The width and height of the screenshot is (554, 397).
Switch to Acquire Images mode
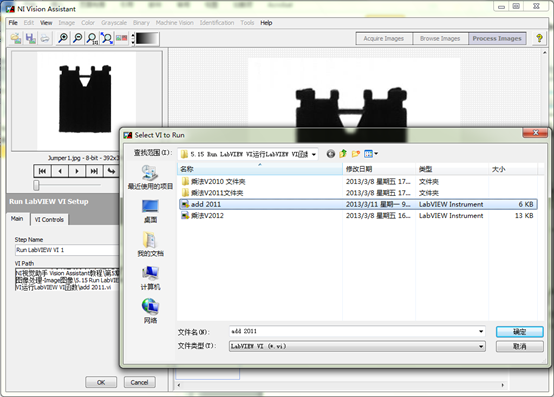point(384,38)
